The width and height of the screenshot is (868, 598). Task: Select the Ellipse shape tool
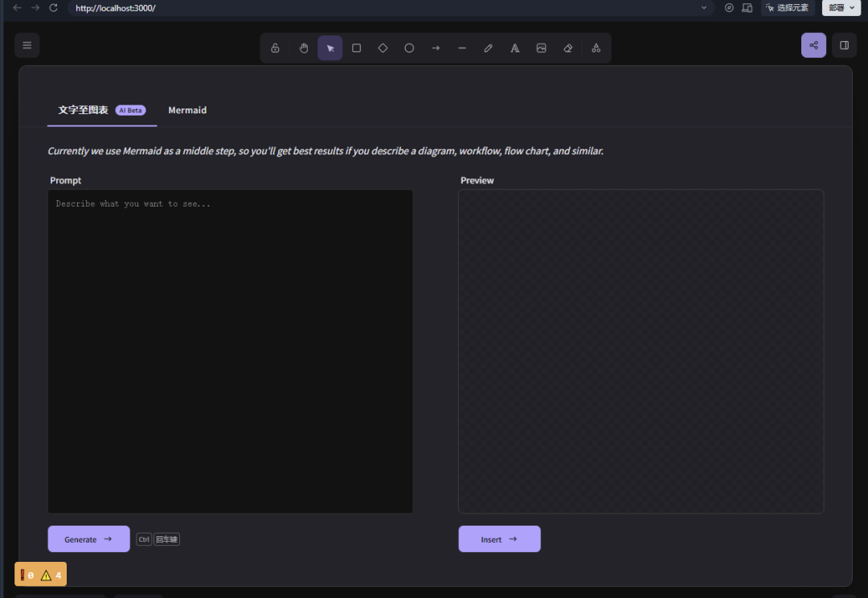(x=409, y=48)
